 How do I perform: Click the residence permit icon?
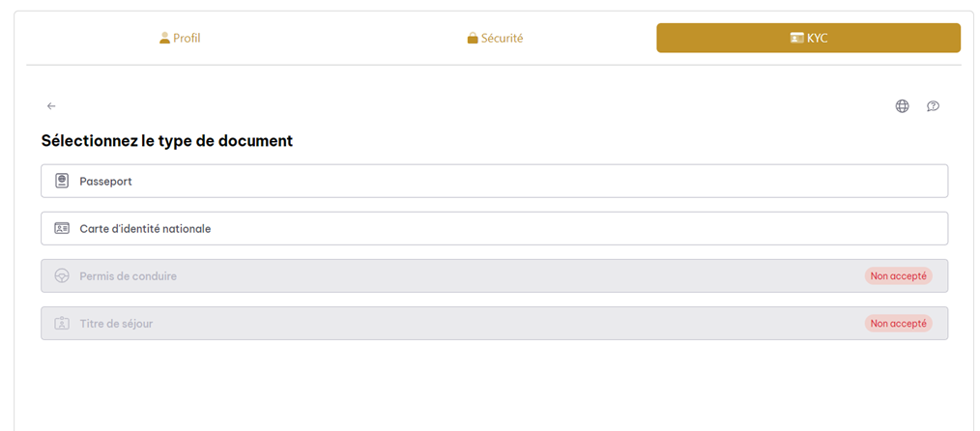coord(62,324)
